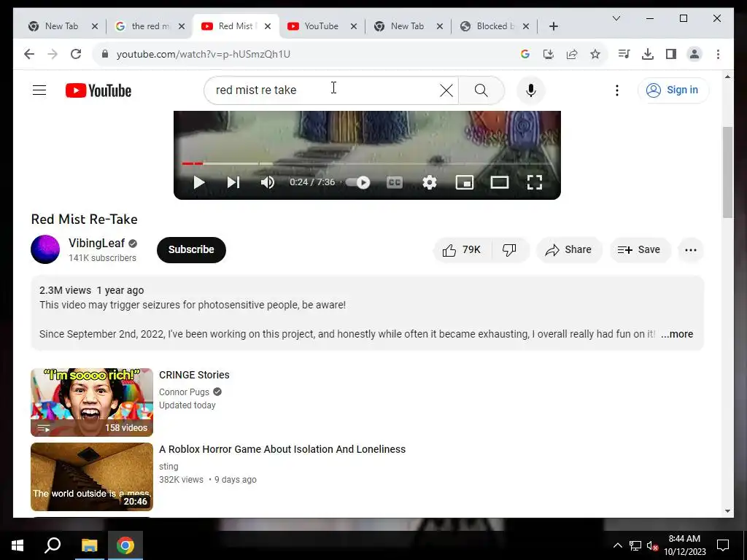The image size is (747, 560).
Task: Mute the video volume icon
Action: (x=267, y=182)
